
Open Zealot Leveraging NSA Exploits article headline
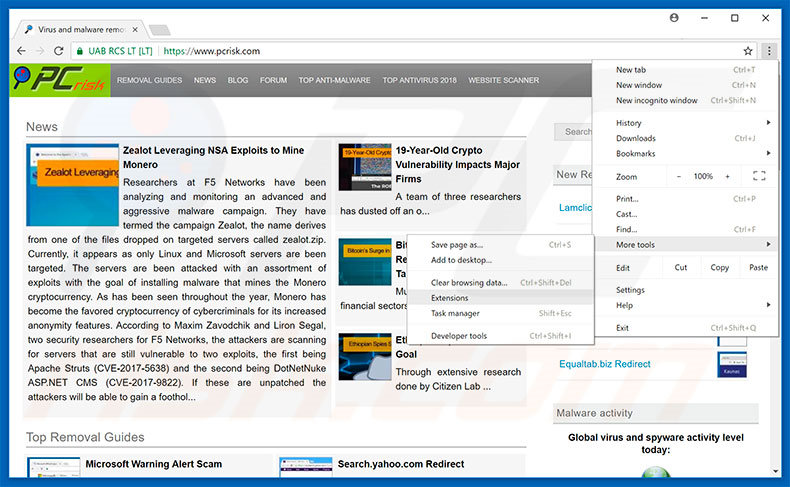(x=213, y=157)
